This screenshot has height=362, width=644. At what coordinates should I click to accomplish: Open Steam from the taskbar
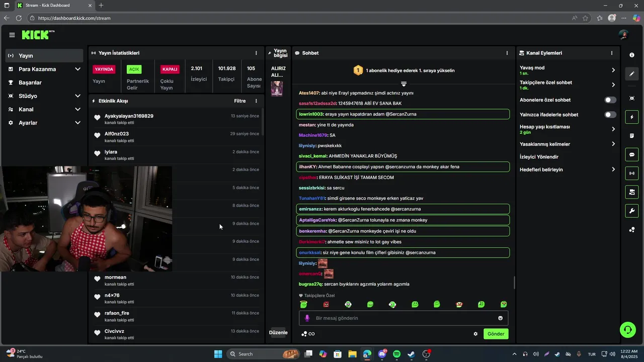click(x=411, y=354)
